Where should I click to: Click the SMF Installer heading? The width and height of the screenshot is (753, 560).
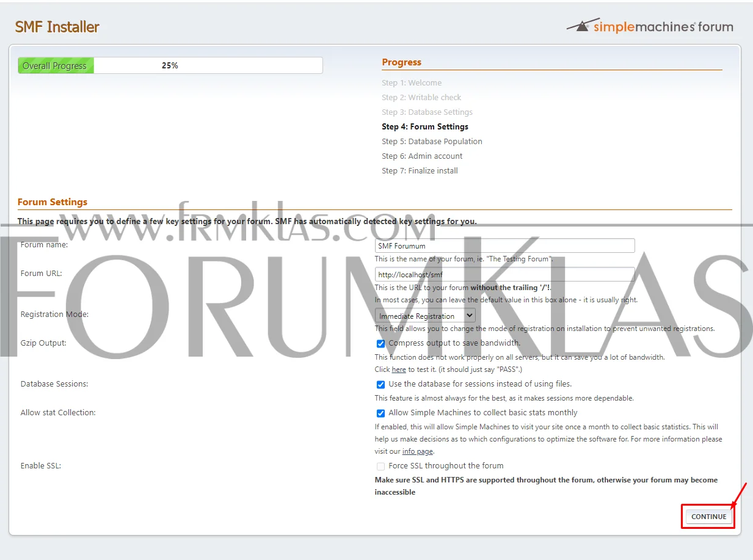click(x=57, y=27)
